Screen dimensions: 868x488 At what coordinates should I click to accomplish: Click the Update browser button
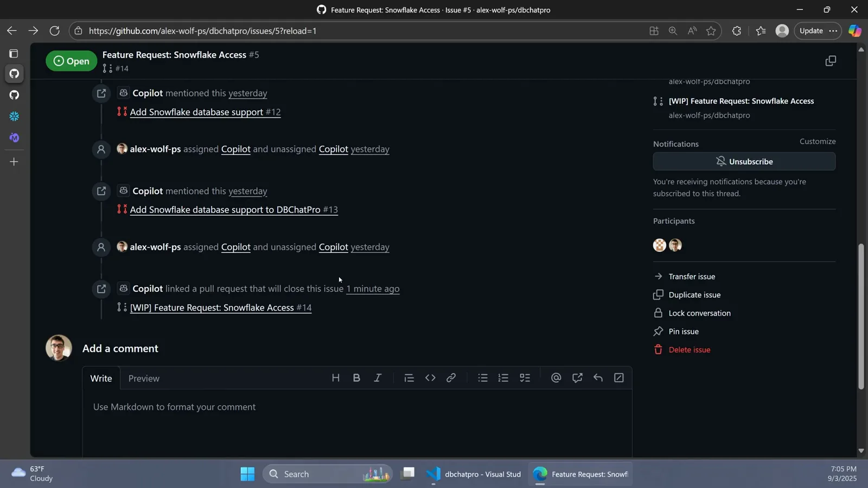coord(811,31)
